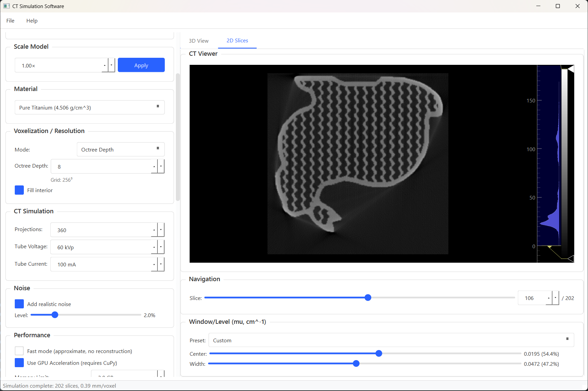Increase slice number with up arrow
Image resolution: width=588 pixels, height=391 pixels.
coord(549,298)
